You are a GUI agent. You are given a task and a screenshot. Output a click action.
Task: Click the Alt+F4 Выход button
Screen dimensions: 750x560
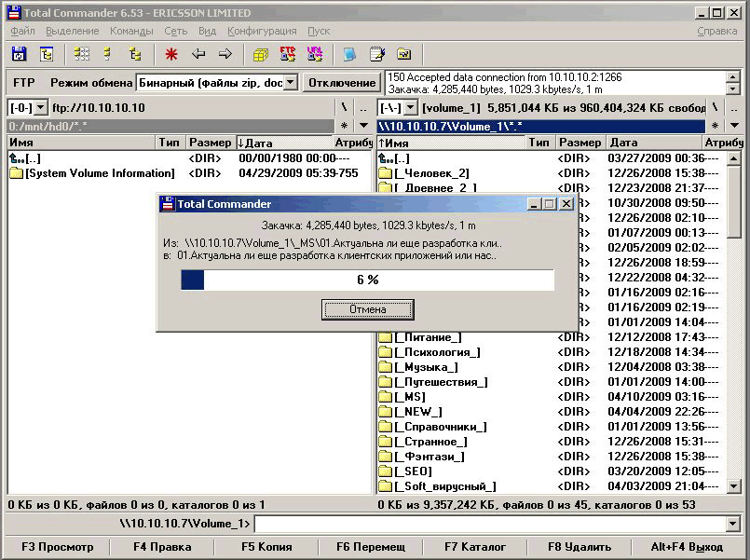point(687,547)
